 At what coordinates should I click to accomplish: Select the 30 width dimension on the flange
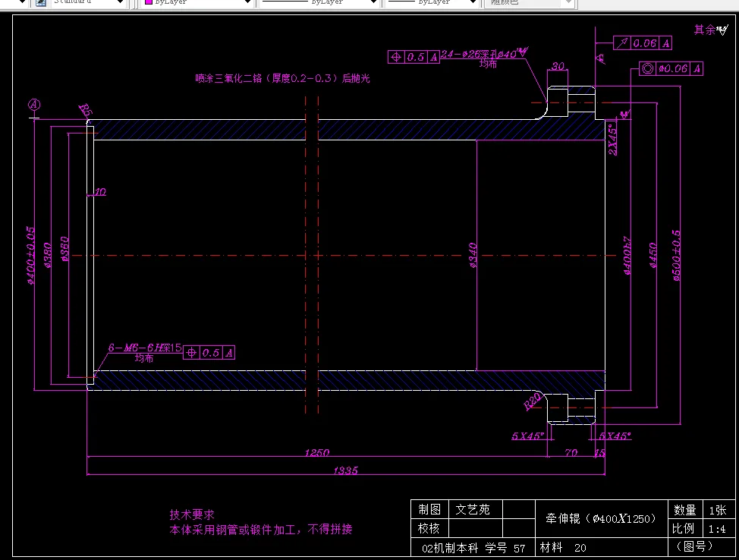pos(558,66)
